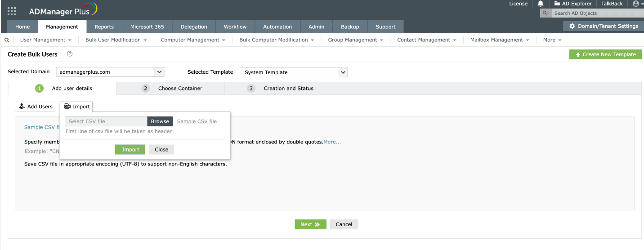Click the help question mark beside Create Bulk Users
644x250 pixels.
click(x=70, y=54)
